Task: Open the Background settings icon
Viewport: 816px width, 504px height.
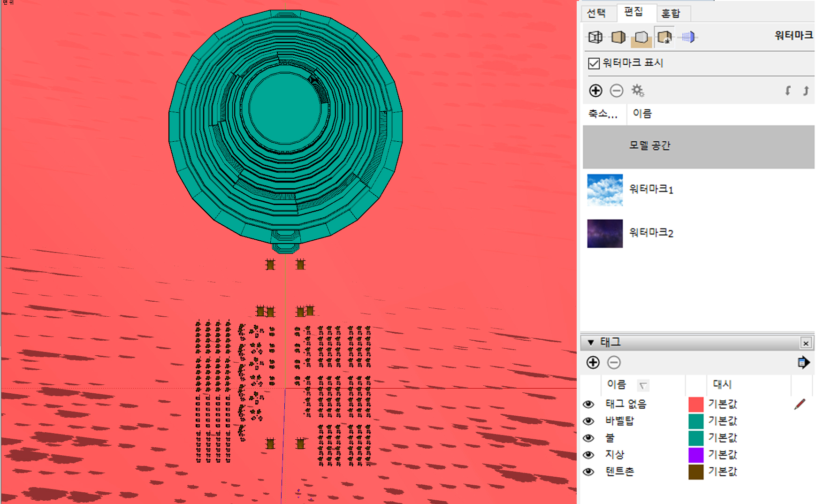Action: [x=641, y=37]
